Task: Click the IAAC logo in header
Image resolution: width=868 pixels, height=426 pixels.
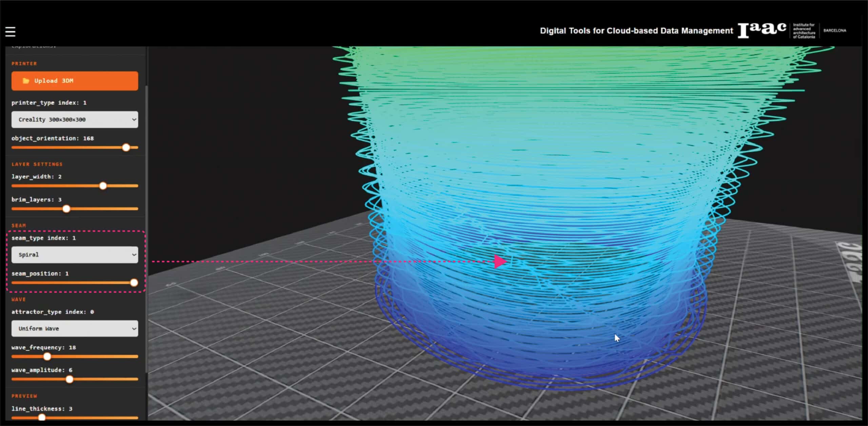Action: pyautogui.click(x=762, y=30)
